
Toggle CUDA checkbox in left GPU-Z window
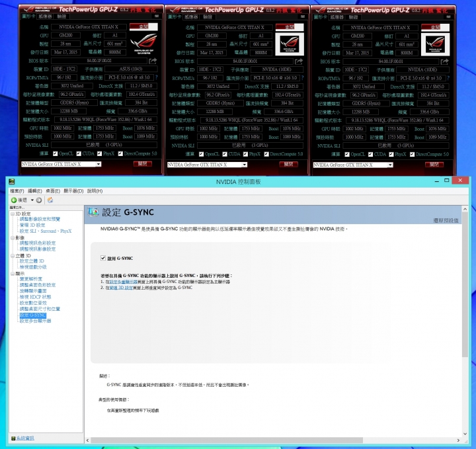tap(79, 153)
